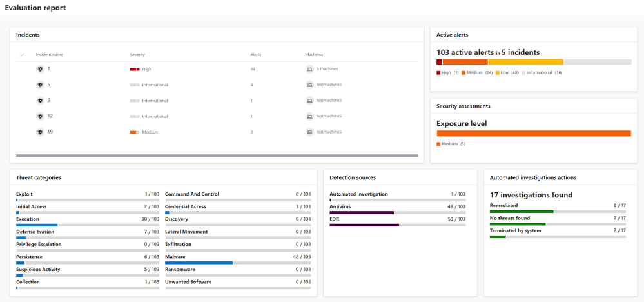Click the shield icon for incident 6
Viewport: 644px width, 302px height.
[40, 85]
